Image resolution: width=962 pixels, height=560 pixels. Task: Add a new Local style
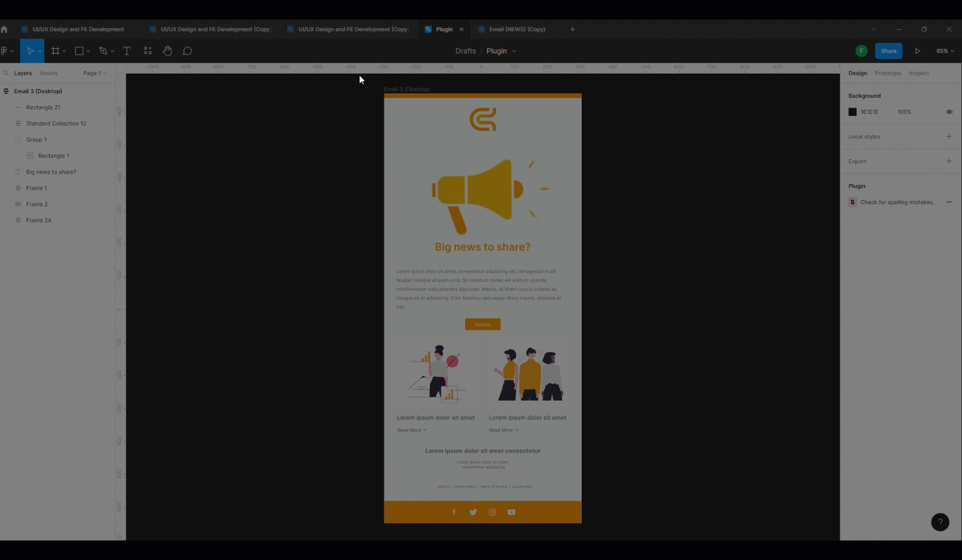(x=949, y=136)
